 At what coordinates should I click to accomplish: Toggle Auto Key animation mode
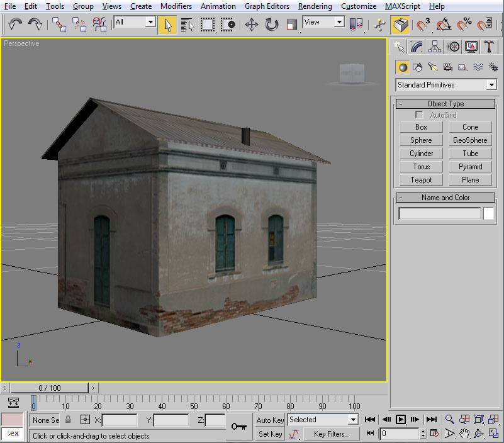pyautogui.click(x=270, y=420)
